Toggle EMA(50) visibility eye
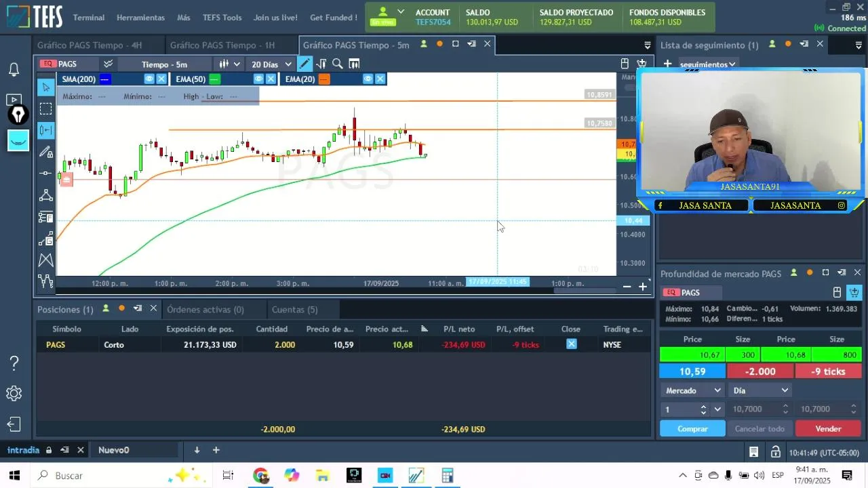This screenshot has width=868, height=488. pos(258,79)
